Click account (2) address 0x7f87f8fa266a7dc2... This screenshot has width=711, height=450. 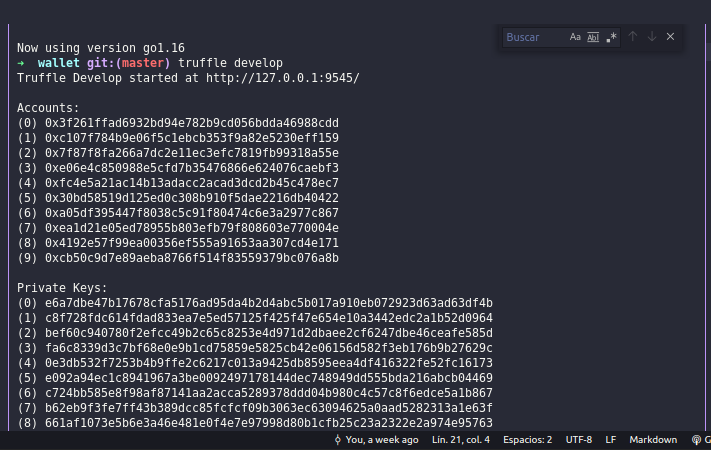point(192,153)
